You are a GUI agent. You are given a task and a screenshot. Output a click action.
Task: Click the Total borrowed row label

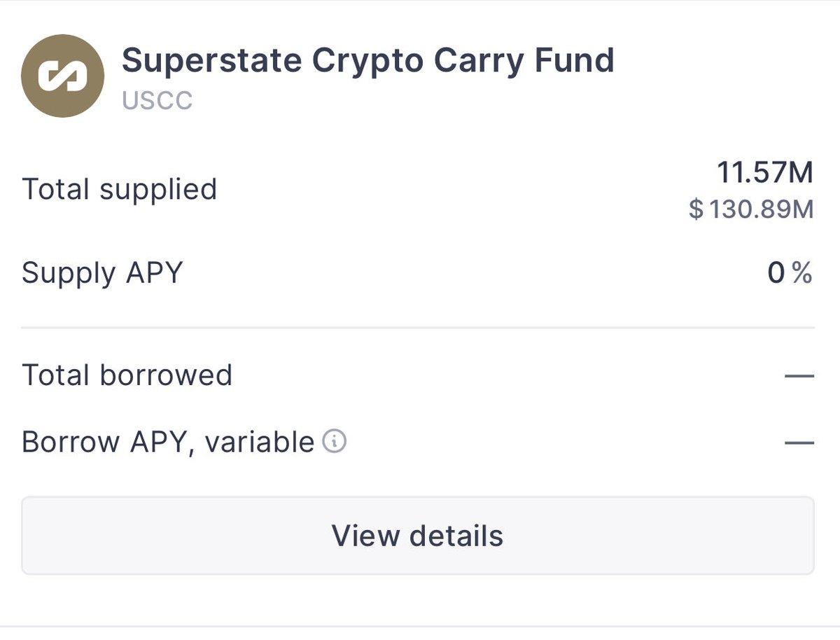(126, 373)
